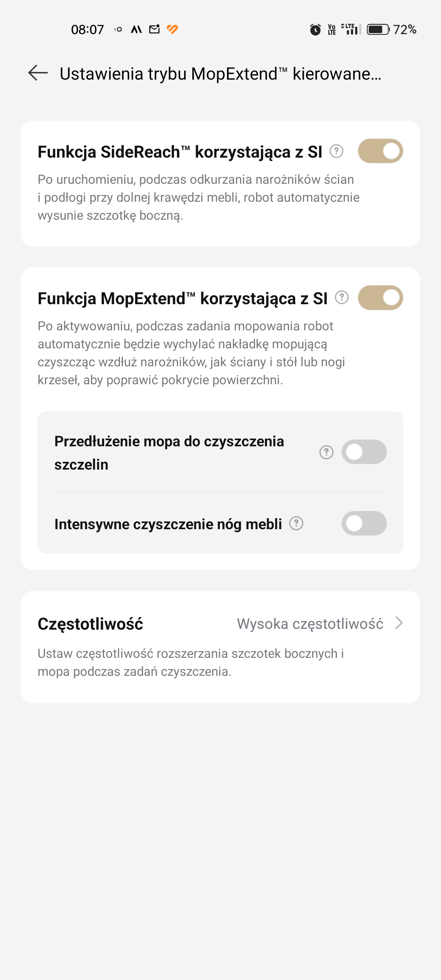This screenshot has height=980, width=441.
Task: Open help icon next to SideReach function
Action: pyautogui.click(x=336, y=151)
